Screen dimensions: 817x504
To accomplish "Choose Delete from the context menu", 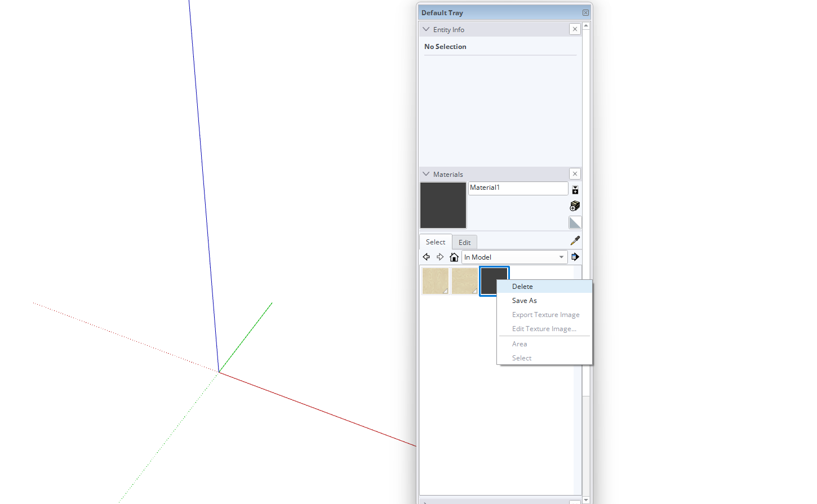I will click(522, 287).
